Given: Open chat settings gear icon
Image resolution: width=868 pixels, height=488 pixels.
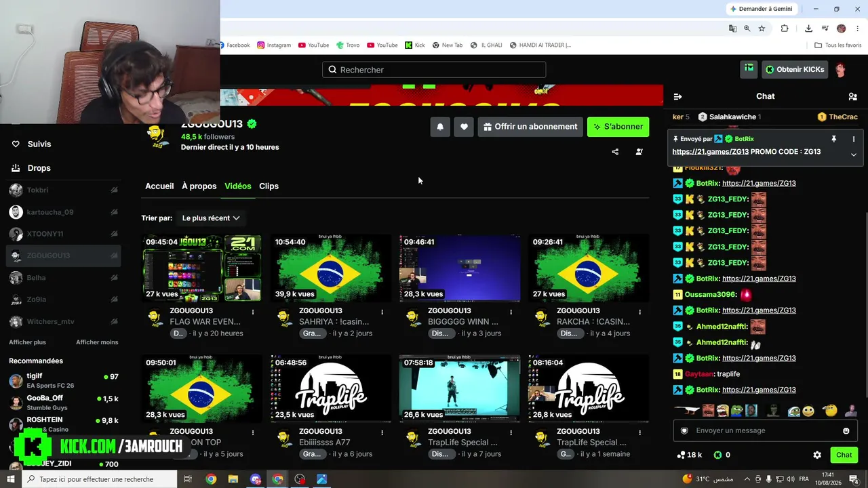Looking at the screenshot, I should pyautogui.click(x=817, y=455).
